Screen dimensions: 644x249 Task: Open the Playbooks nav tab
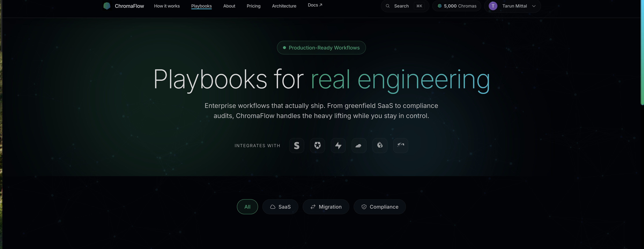point(201,6)
